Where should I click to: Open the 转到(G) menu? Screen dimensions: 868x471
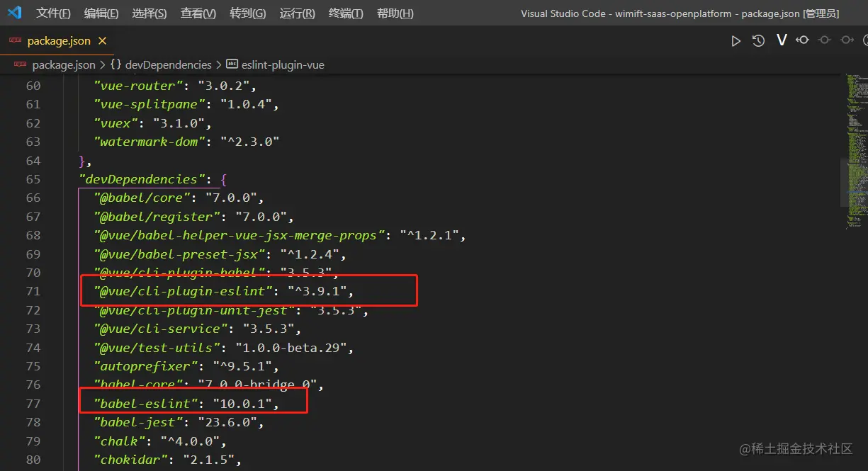pos(248,13)
